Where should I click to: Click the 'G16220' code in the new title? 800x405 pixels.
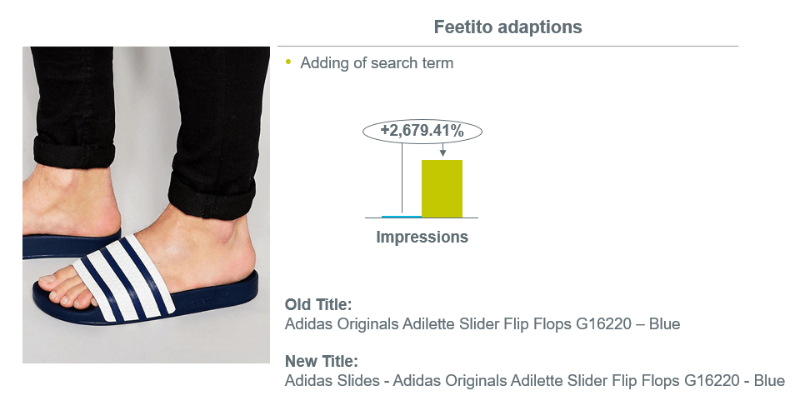coord(712,381)
